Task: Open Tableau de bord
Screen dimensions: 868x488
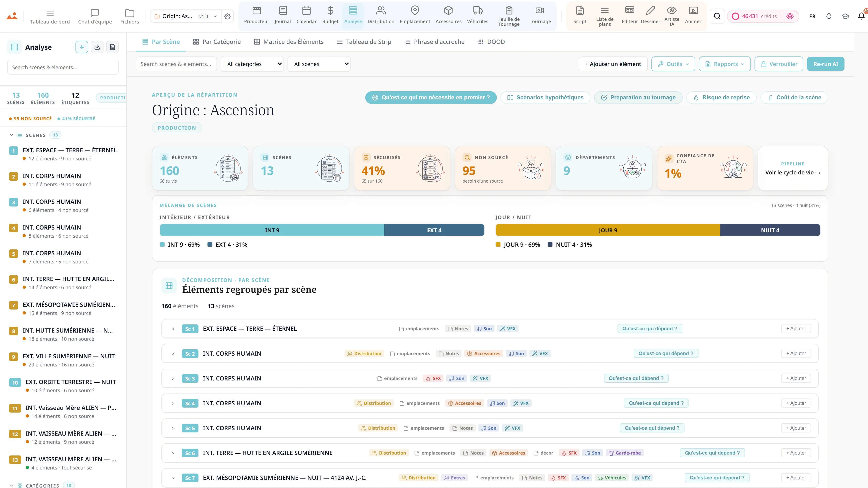Action: point(50,16)
